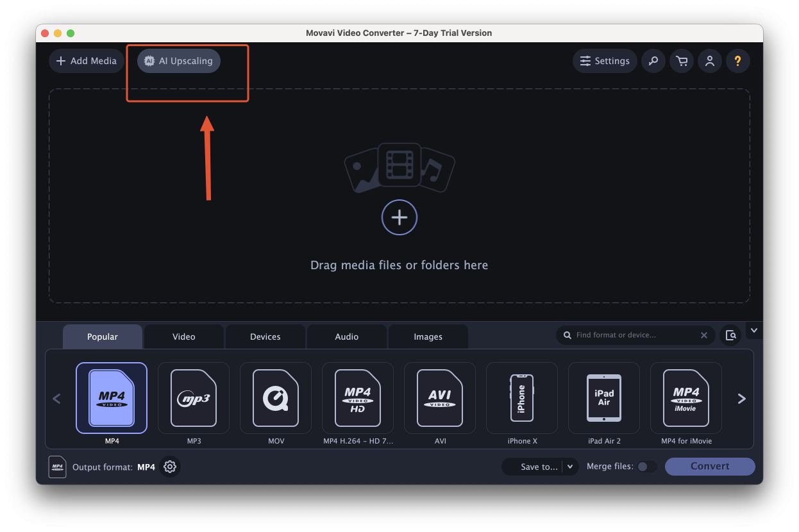This screenshot has width=799, height=532.
Task: Open the user account profile icon
Action: (x=709, y=61)
